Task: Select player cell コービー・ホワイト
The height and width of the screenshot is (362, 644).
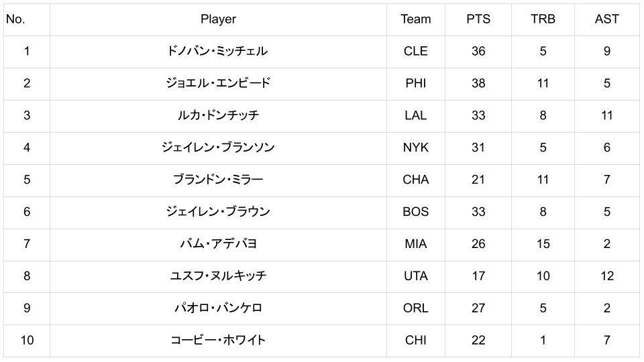Action: [218, 341]
